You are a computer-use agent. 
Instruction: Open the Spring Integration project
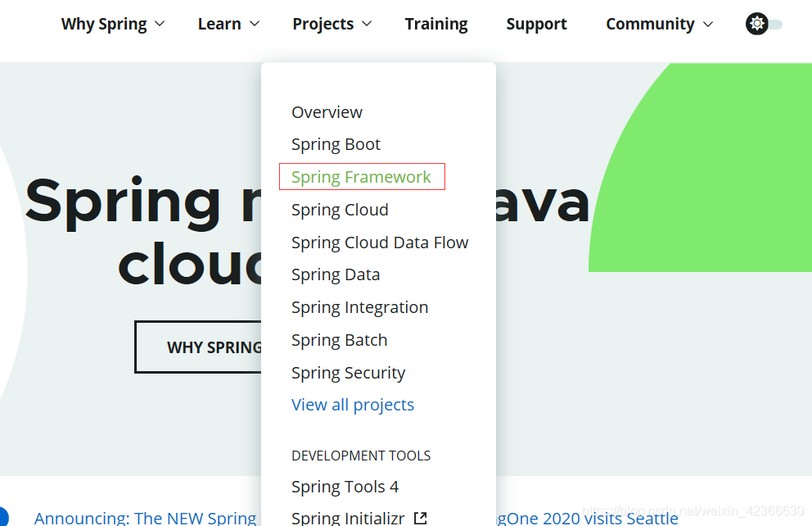(x=359, y=307)
